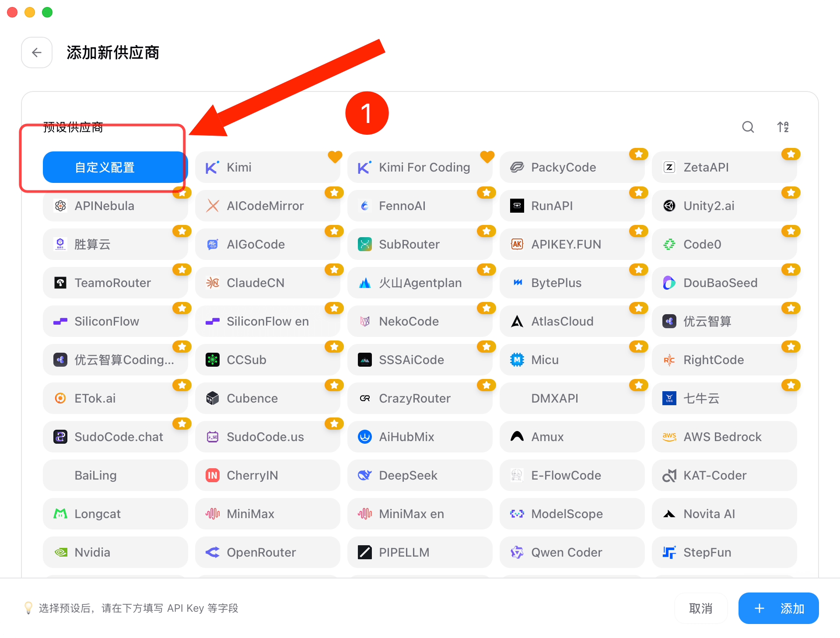Select the StepFun preset
Viewport: 840px width, 638px height.
tap(724, 552)
